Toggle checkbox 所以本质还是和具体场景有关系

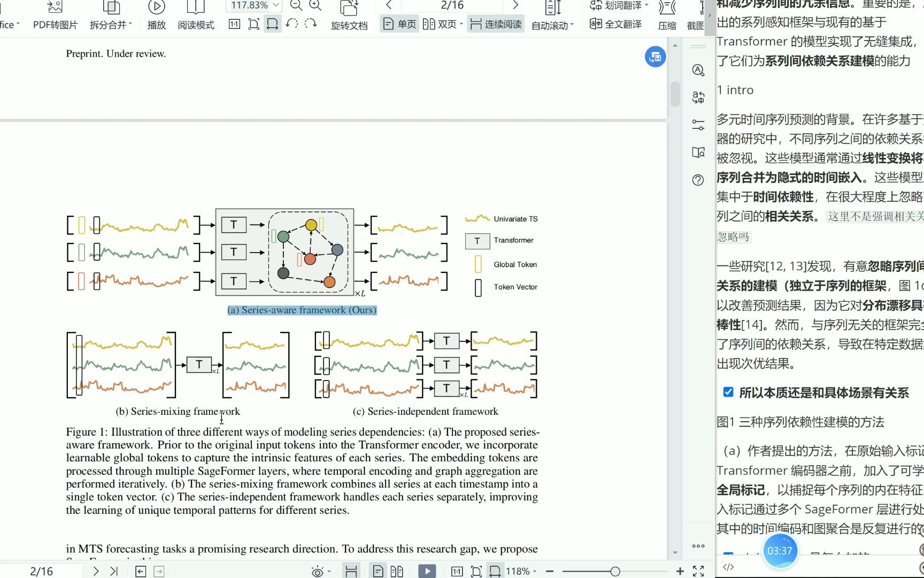pyautogui.click(x=728, y=392)
